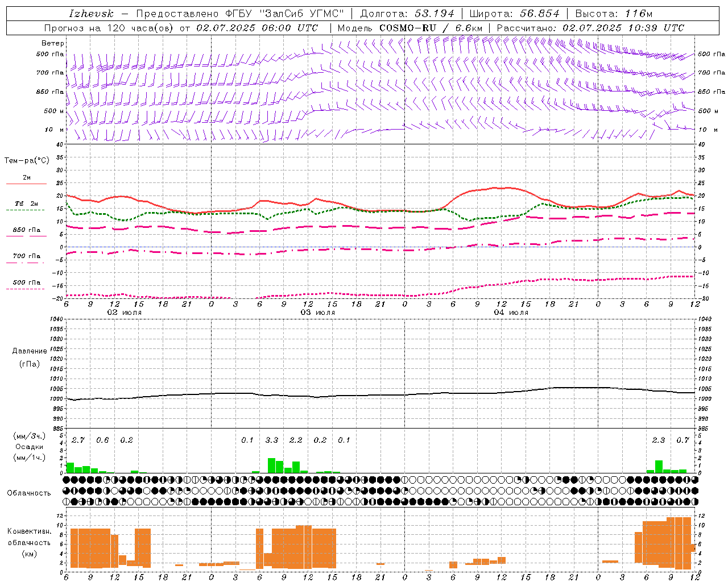Click the Рассчитано: 02.07.2025 10:39 UTC timestamp
The image size is (728, 582).
click(x=590, y=28)
